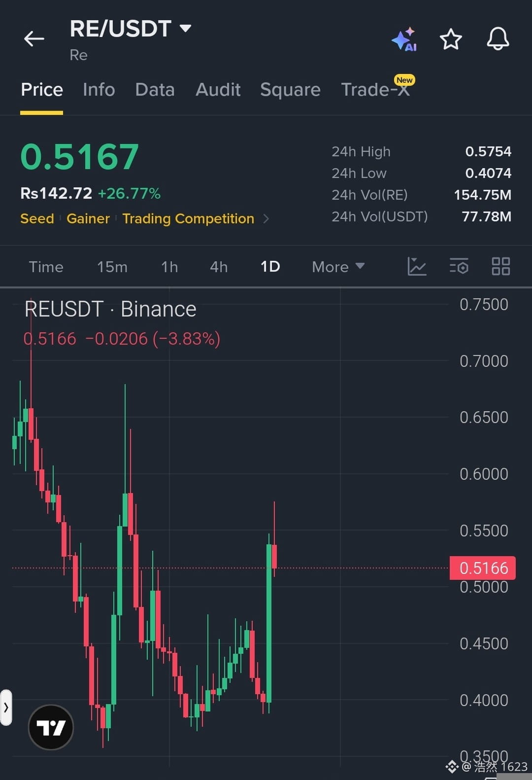532x780 pixels.
Task: Click the 0.4000 price axis label
Action: pos(484,700)
